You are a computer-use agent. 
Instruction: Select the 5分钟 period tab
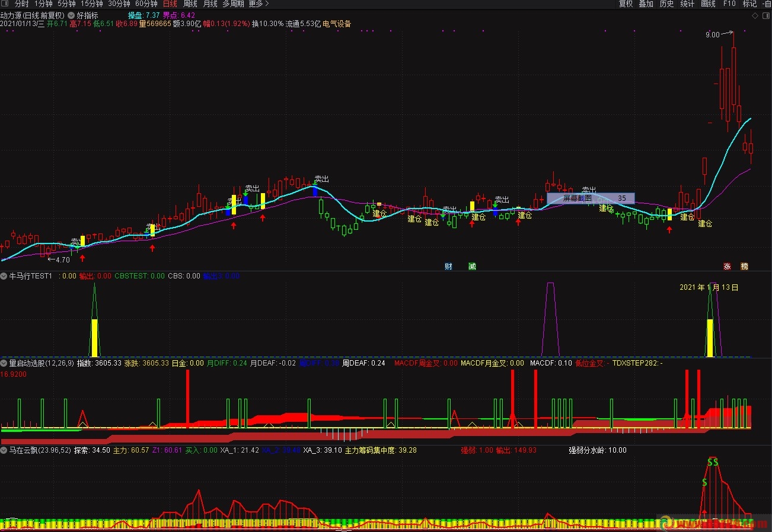coord(66,4)
